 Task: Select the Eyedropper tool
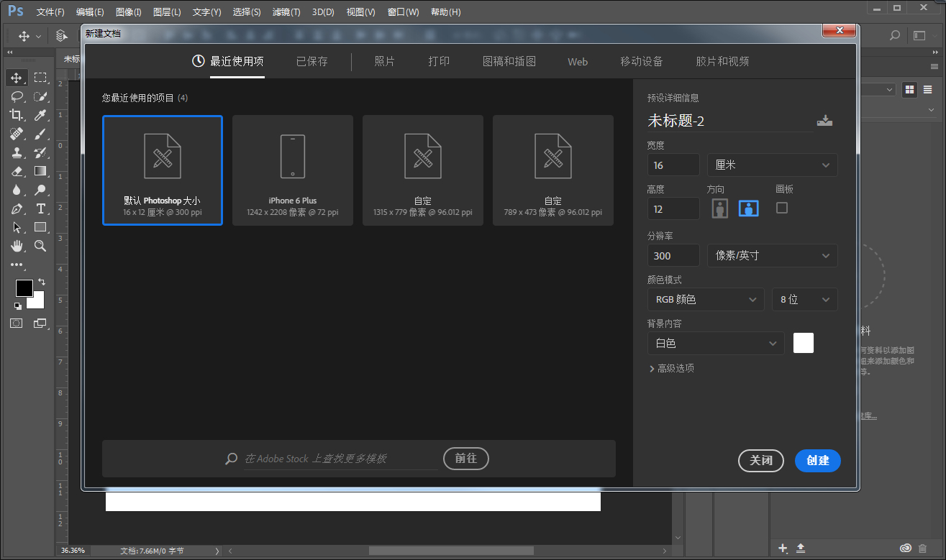click(40, 115)
